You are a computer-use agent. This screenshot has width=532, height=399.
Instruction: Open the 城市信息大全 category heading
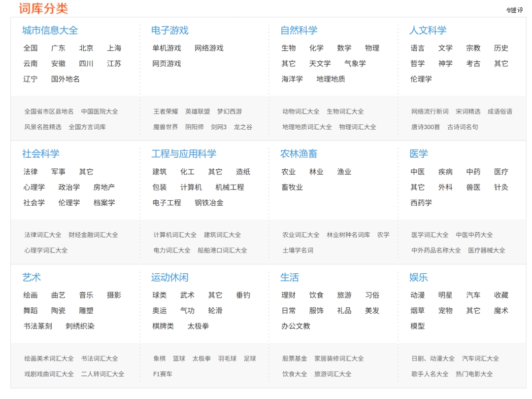point(50,31)
